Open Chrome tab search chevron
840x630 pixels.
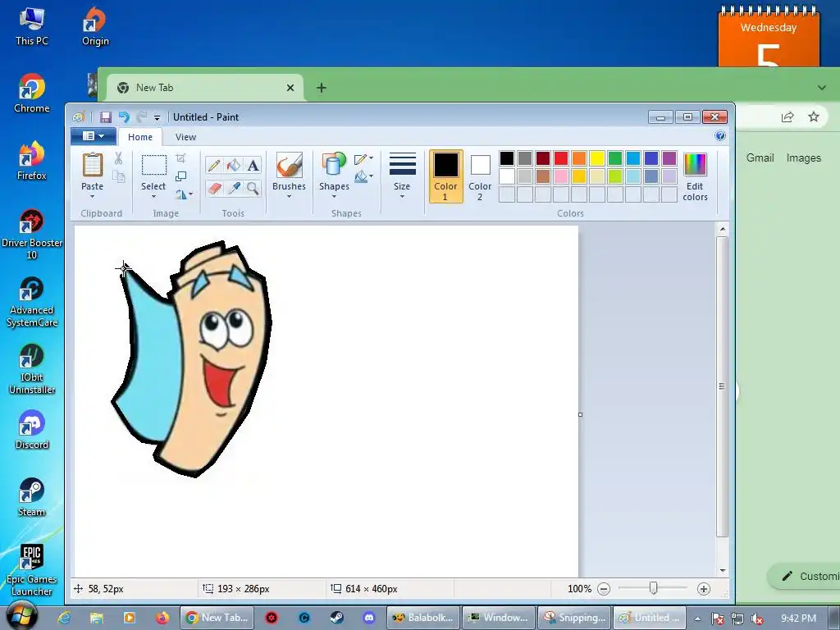[822, 88]
